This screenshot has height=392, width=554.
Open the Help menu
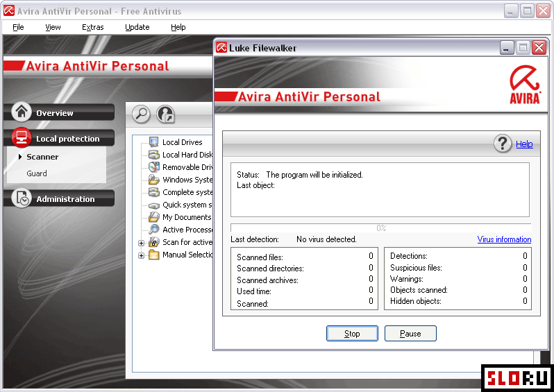178,27
